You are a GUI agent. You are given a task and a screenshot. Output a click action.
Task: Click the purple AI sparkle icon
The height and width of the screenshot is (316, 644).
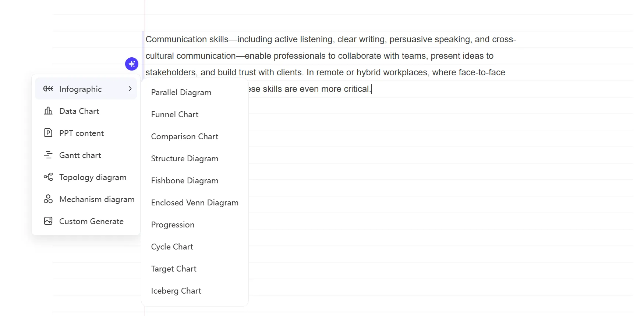132,64
